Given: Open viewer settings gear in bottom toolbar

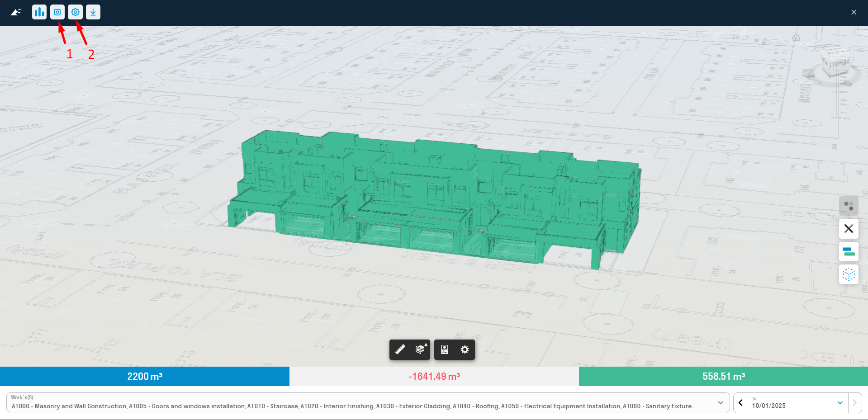Looking at the screenshot, I should 465,349.
